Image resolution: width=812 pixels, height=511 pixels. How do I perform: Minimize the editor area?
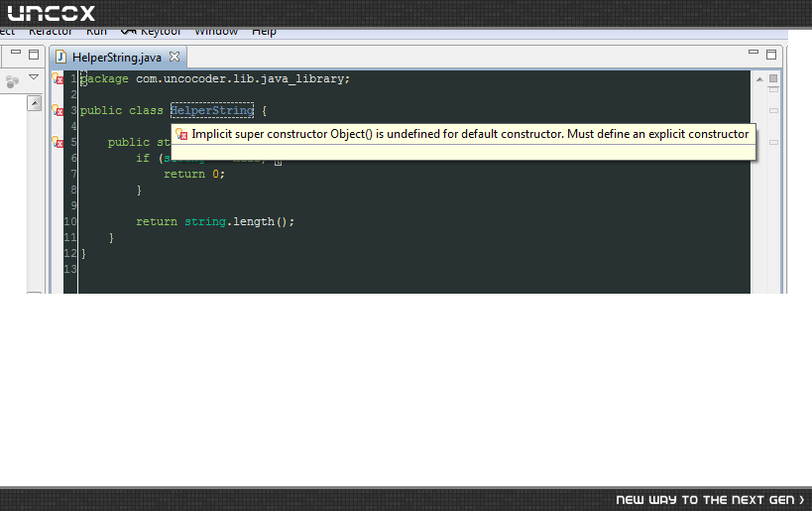[x=754, y=52]
